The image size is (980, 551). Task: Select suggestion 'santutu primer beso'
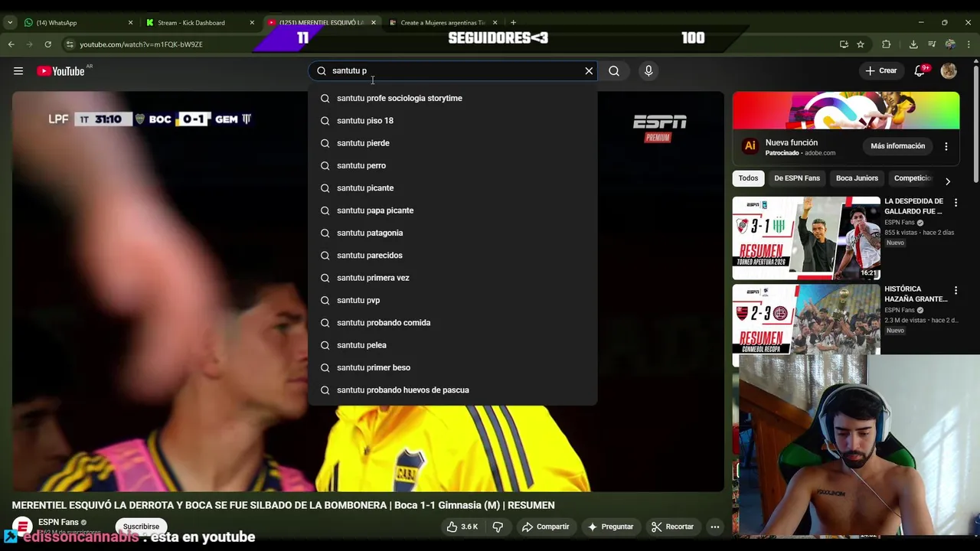coord(452,367)
